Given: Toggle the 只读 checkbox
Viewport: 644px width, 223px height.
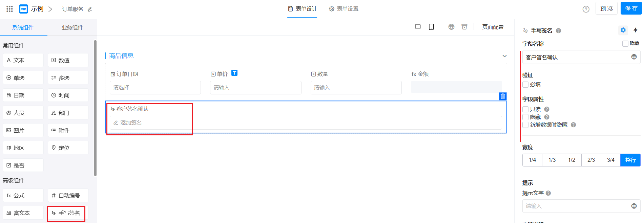Looking at the screenshot, I should pyautogui.click(x=525, y=109).
